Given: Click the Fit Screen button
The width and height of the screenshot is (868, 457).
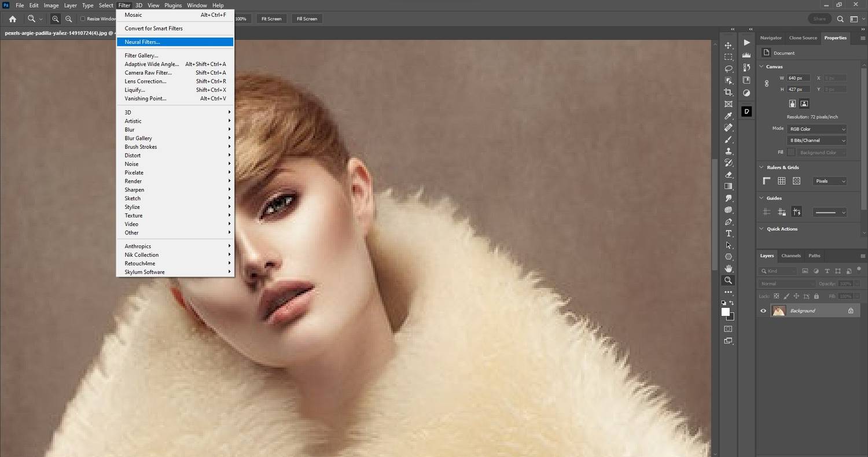Looking at the screenshot, I should (271, 19).
